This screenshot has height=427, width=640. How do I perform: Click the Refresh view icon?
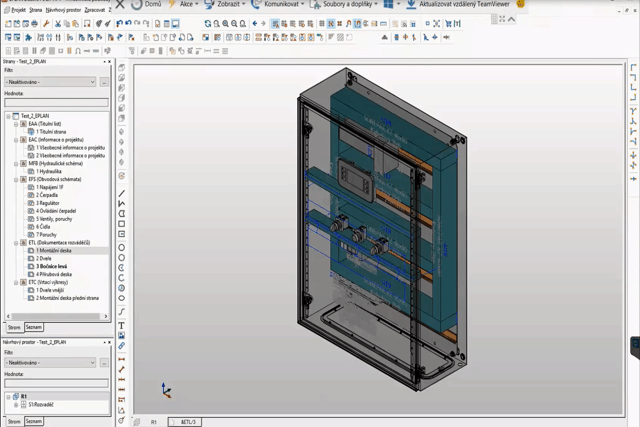tap(208, 24)
